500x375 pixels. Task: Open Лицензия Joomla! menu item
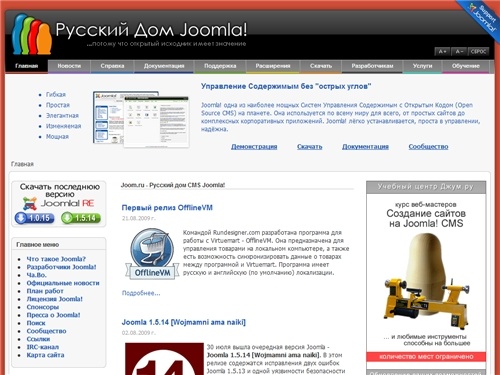pyautogui.click(x=55, y=299)
